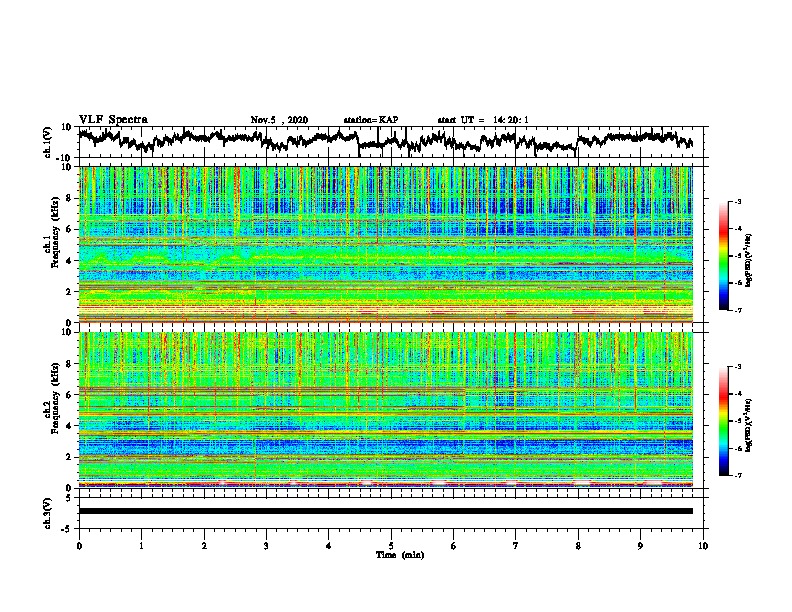Click the "6" frequency tick of ch.2 spectrogram
This screenshot has width=792, height=612.
(x=70, y=394)
